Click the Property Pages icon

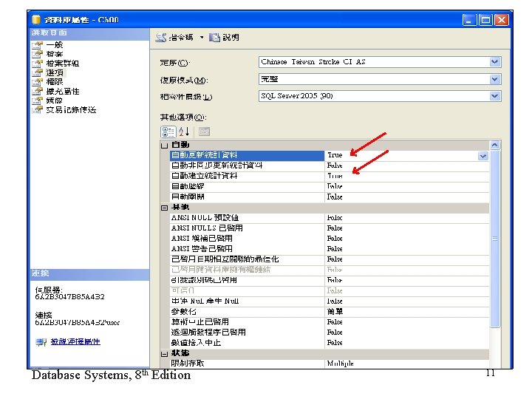click(204, 132)
